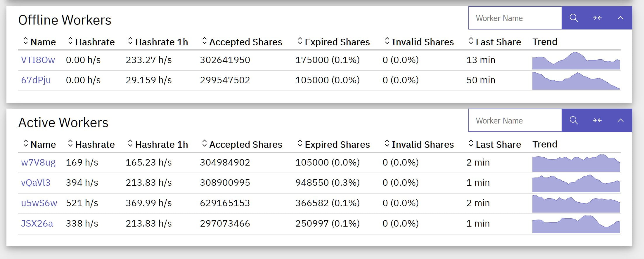Open active worker u5wS6w
The width and height of the screenshot is (644, 259).
39,203
